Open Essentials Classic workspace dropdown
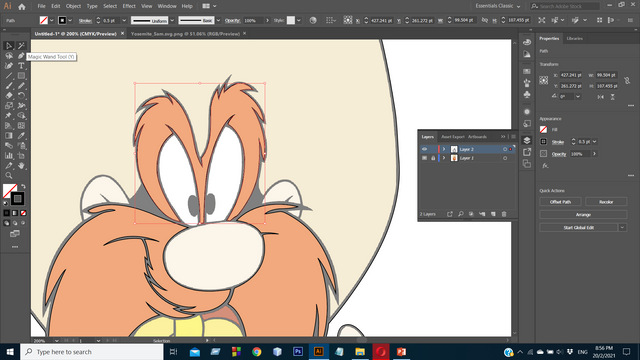Screen dimensions: 640x360 (x=498, y=6)
